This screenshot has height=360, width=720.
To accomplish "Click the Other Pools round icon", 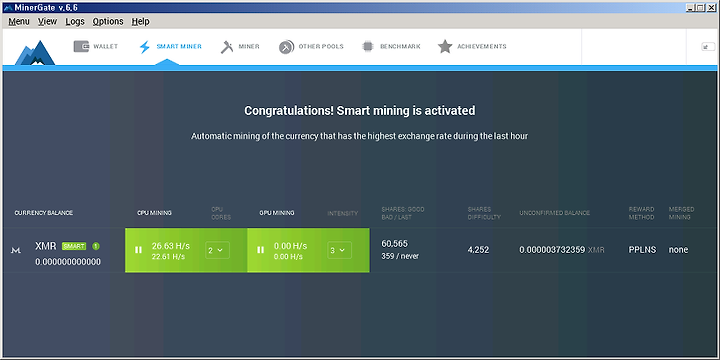I will (286, 47).
